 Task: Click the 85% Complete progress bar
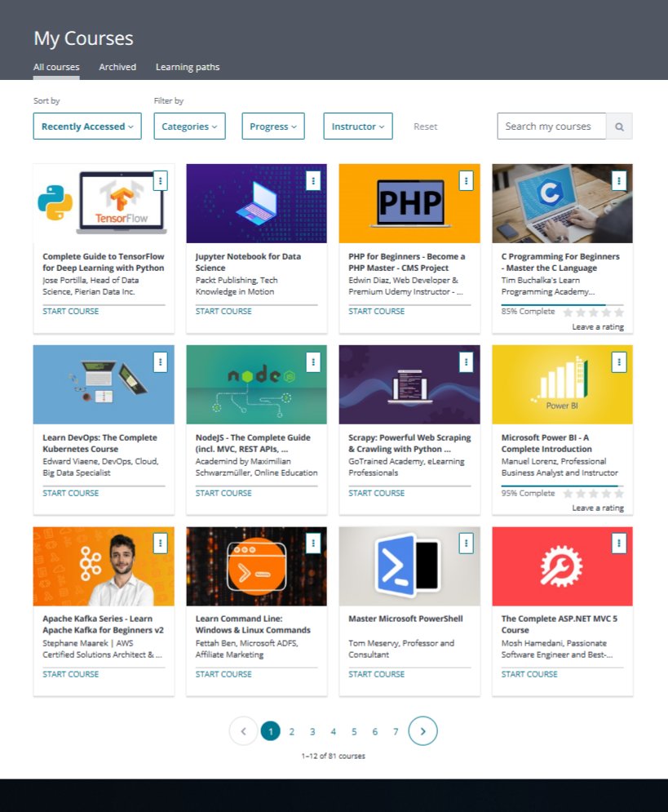563,304
